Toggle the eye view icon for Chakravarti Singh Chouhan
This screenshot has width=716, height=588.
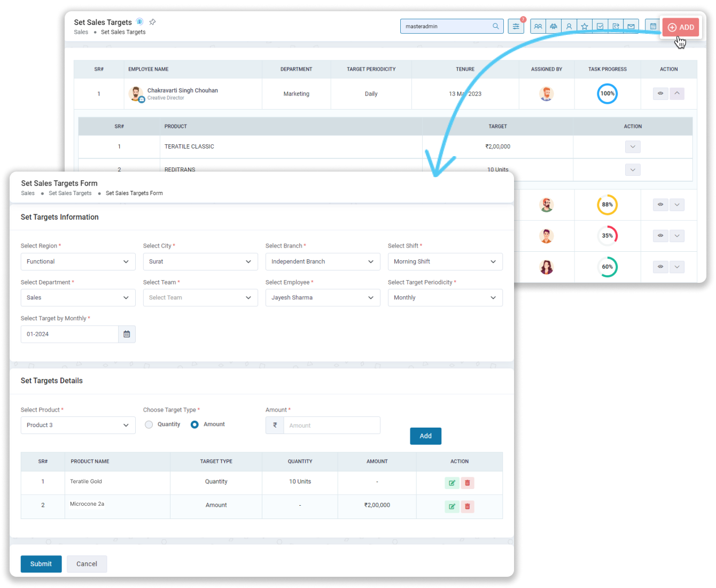[660, 94]
